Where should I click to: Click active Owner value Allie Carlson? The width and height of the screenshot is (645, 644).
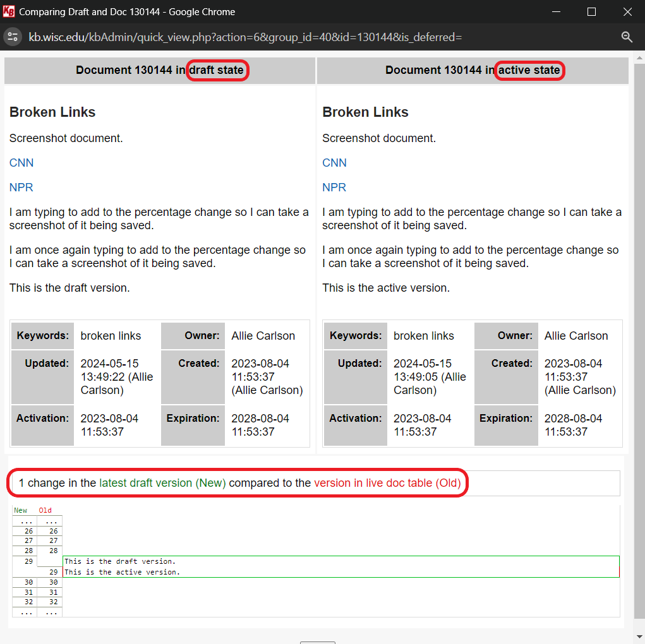(576, 336)
